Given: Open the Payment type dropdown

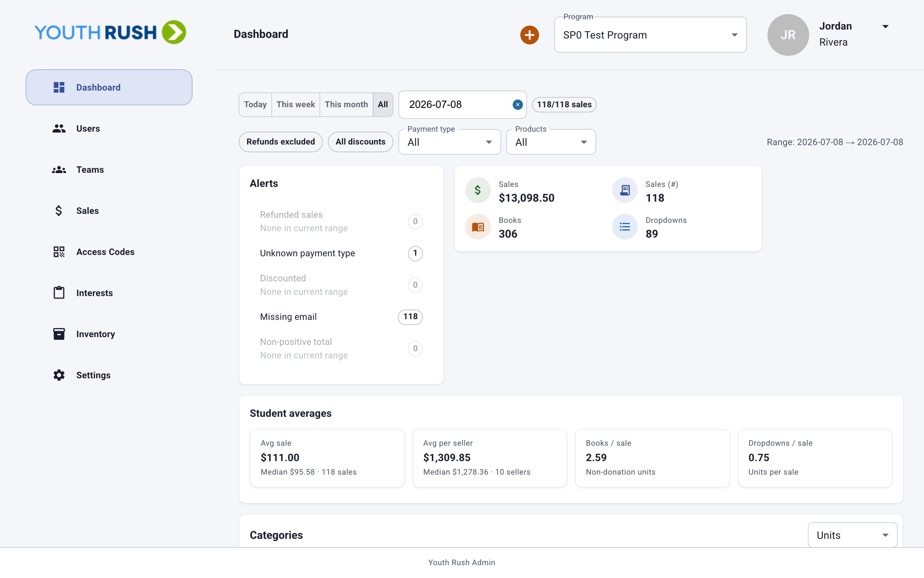Looking at the screenshot, I should [449, 142].
